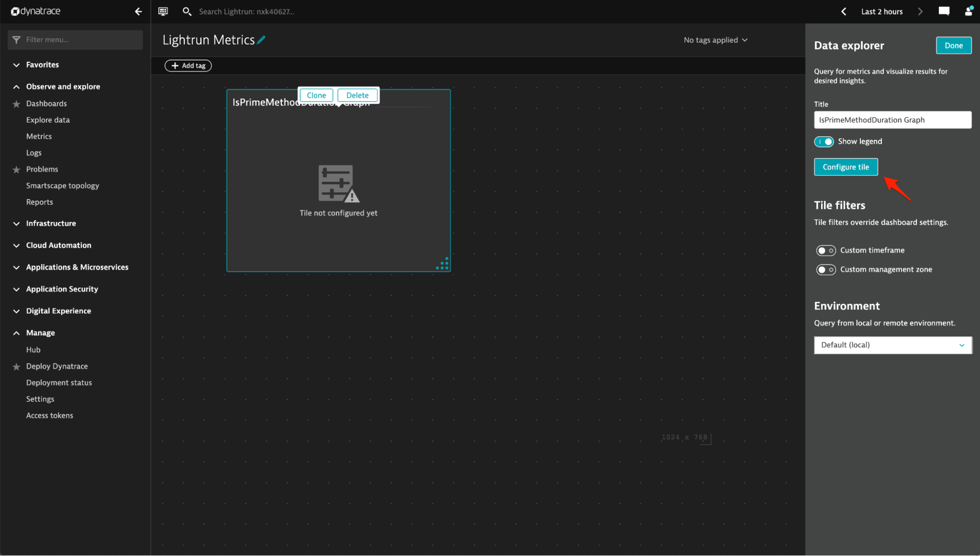Open the No tags applied dropdown

[715, 40]
